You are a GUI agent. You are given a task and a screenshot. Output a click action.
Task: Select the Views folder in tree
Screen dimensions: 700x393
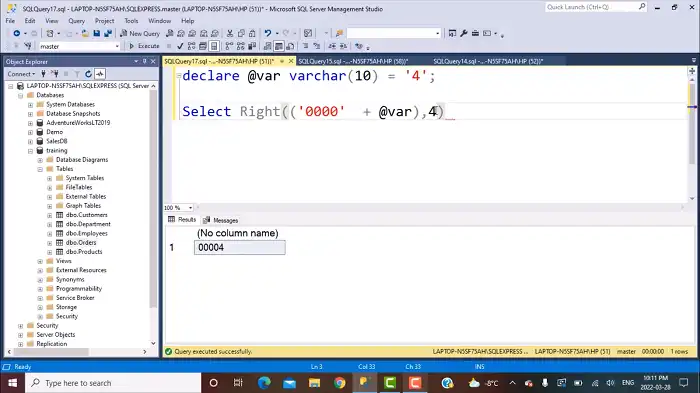[x=64, y=261]
